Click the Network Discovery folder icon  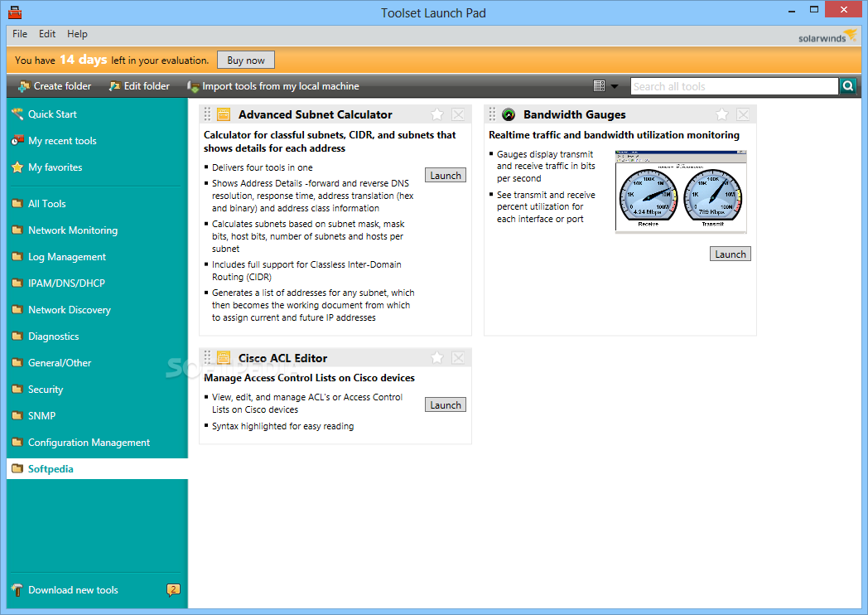pyautogui.click(x=17, y=309)
